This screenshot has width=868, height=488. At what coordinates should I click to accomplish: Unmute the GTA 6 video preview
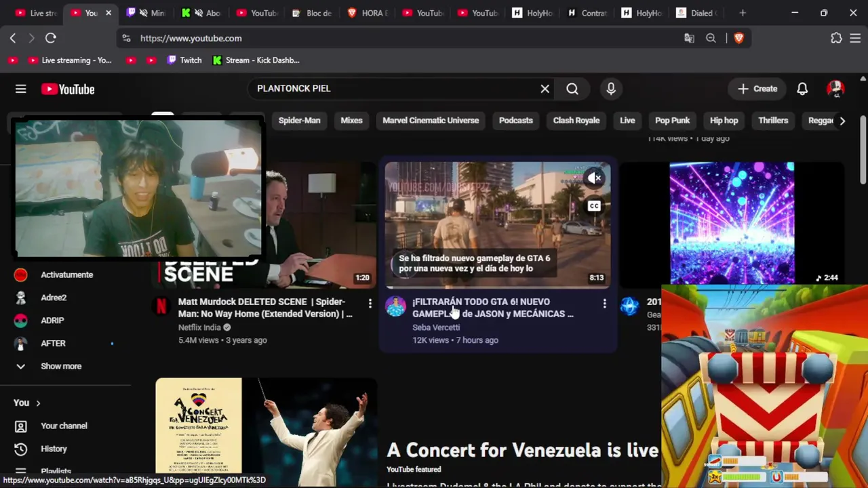(595, 178)
